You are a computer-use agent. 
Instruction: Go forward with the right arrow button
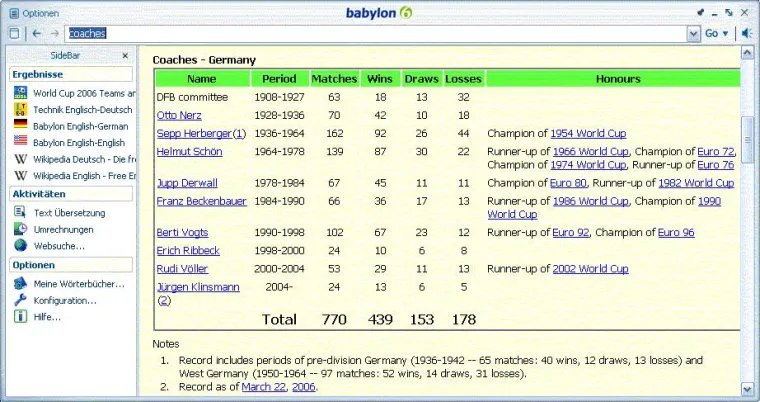click(x=54, y=33)
